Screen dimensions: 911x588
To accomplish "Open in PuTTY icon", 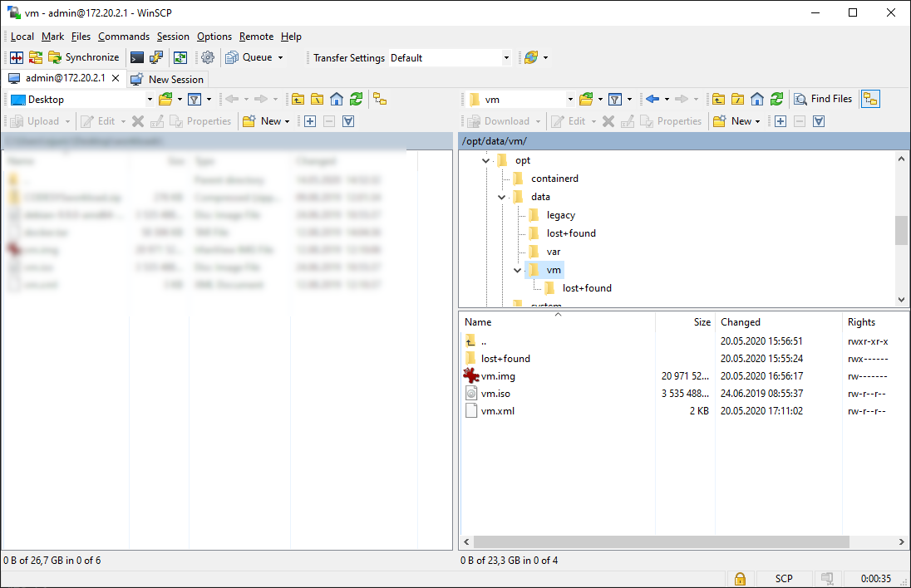I will click(156, 57).
